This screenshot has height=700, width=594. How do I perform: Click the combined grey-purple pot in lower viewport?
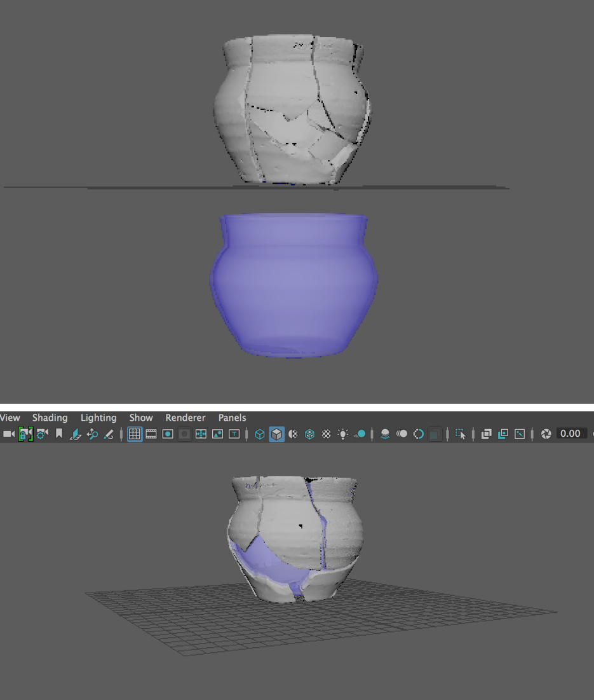(x=295, y=539)
